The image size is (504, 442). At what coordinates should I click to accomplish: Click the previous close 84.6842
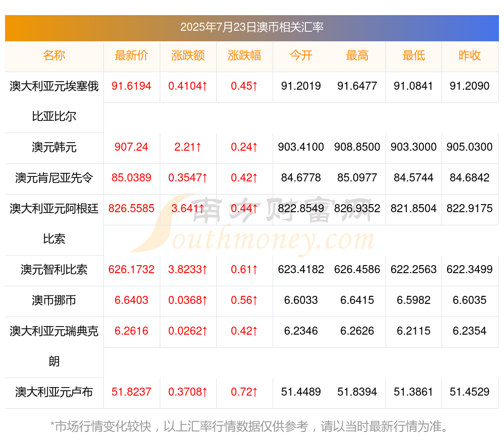(470, 178)
